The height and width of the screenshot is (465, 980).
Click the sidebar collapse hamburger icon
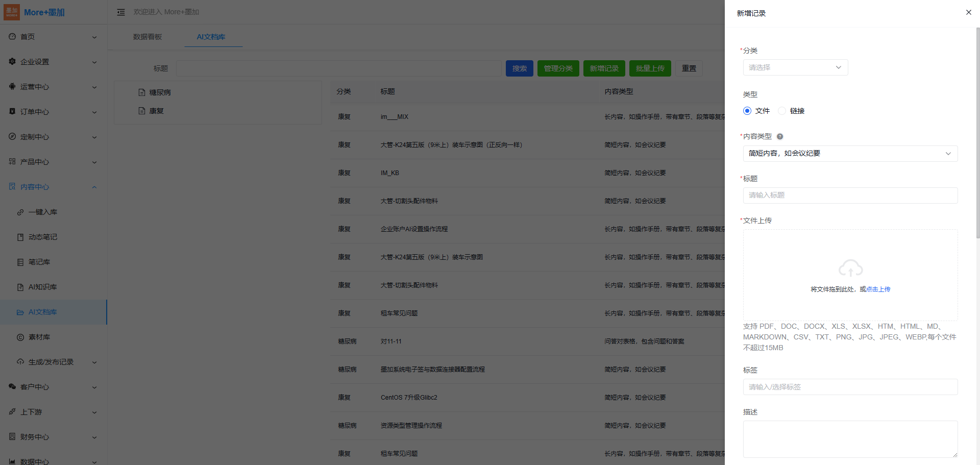(121, 12)
